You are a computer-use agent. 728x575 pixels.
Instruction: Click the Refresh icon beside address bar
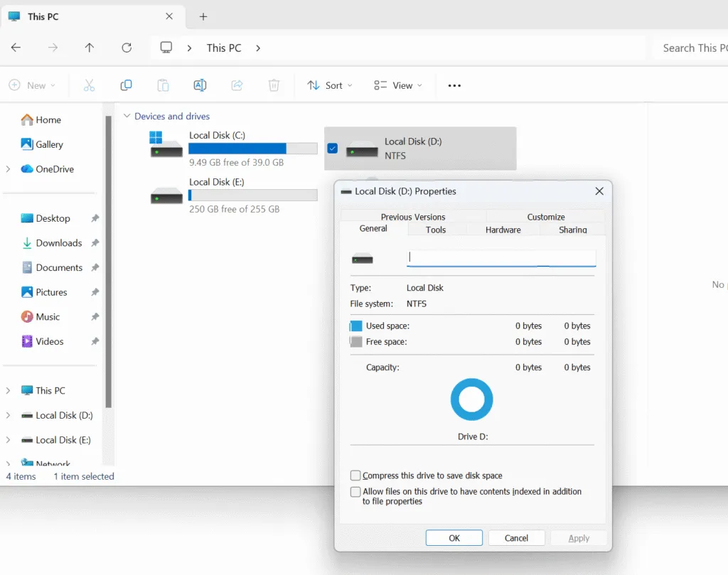coord(127,48)
